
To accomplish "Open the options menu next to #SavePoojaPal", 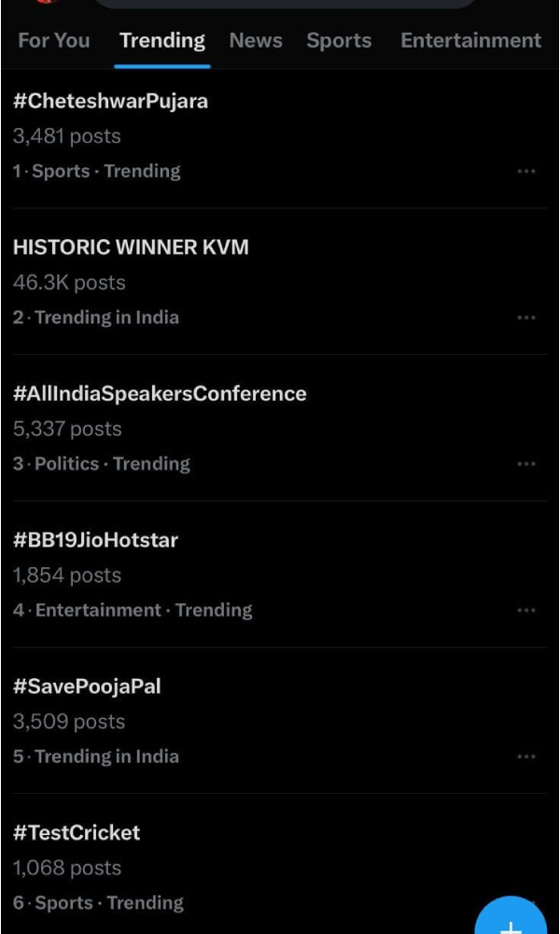I will click(527, 757).
